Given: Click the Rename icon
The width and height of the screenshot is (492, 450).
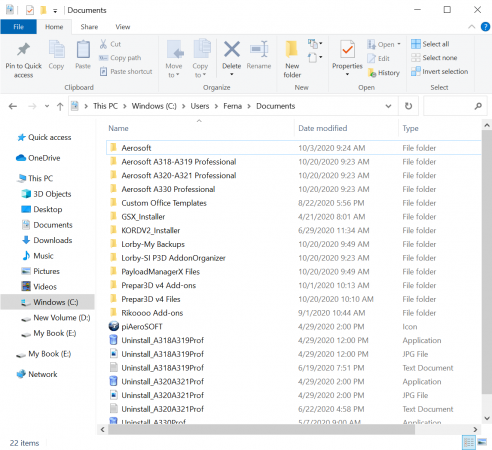Looking at the screenshot, I should point(259,49).
